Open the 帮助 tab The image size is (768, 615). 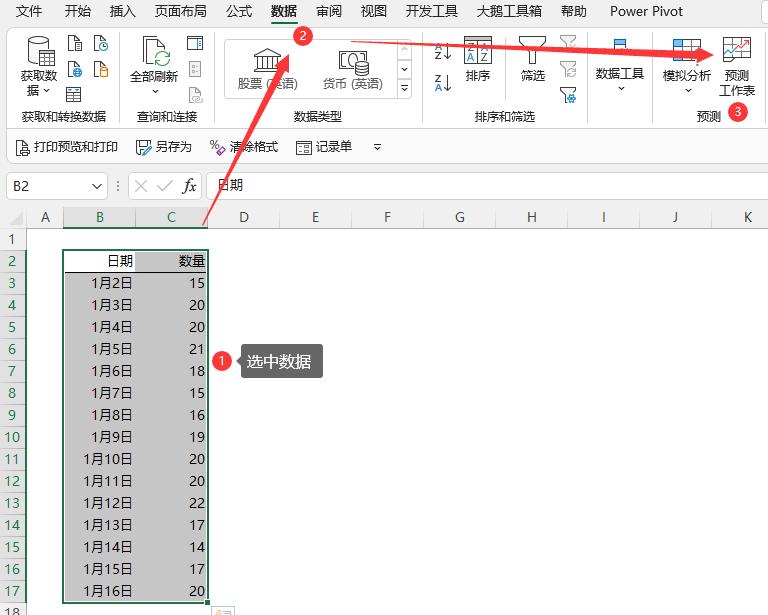[x=574, y=11]
